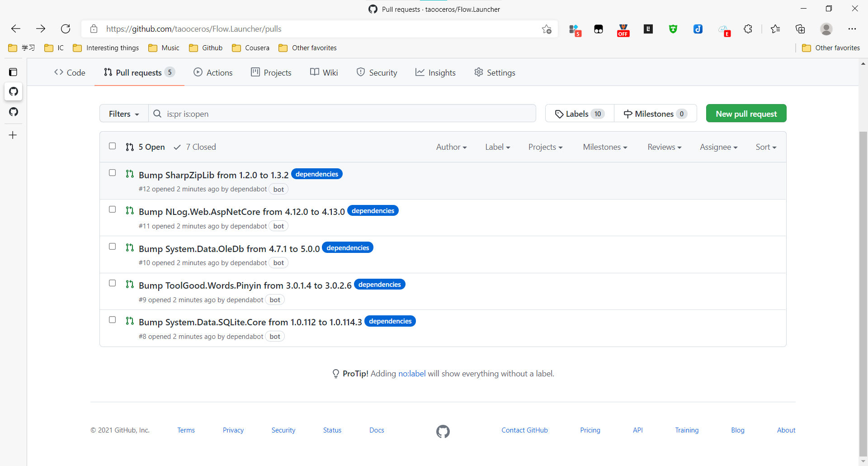Open the Sort dropdown

pyautogui.click(x=766, y=147)
